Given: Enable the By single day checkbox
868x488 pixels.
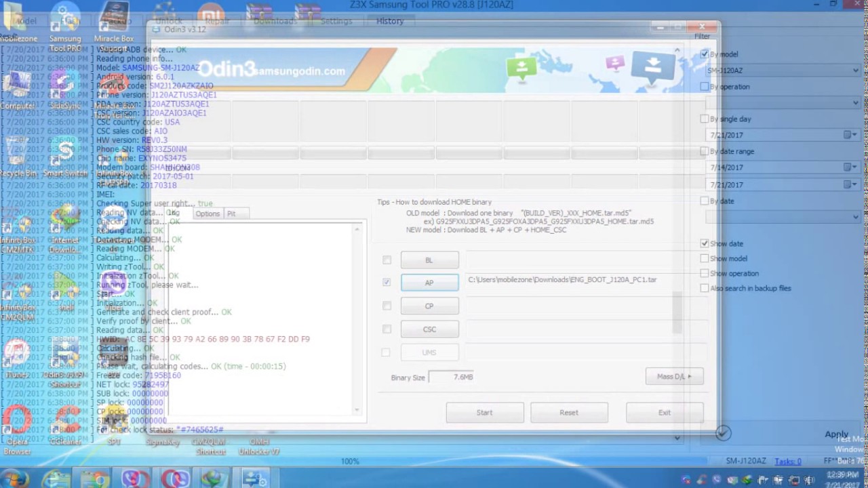Looking at the screenshot, I should tap(705, 119).
